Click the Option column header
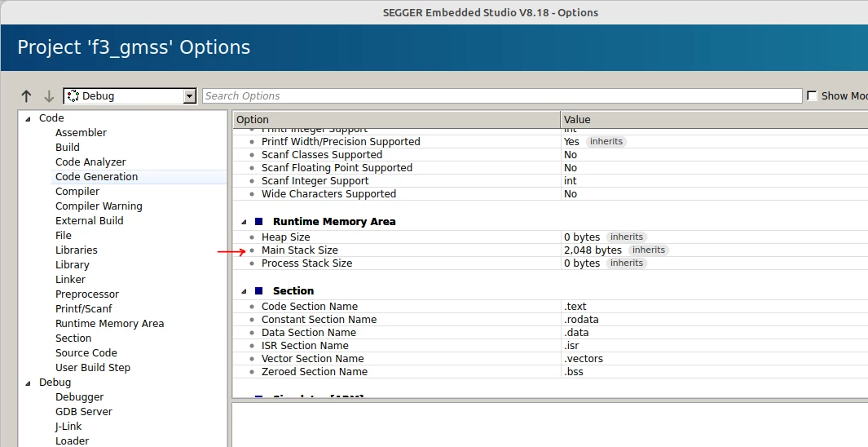 tap(396, 120)
